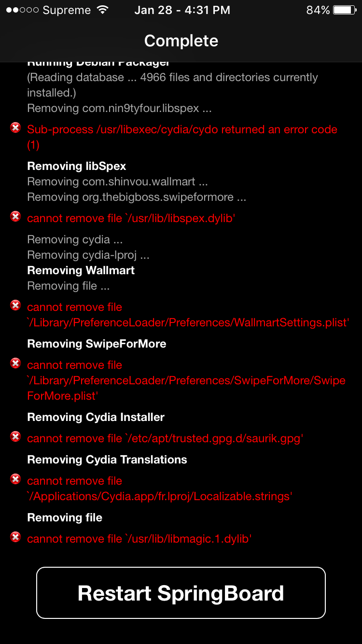Click the error icon beside the cydo sub-process error
This screenshot has width=362, height=644.
tap(15, 127)
